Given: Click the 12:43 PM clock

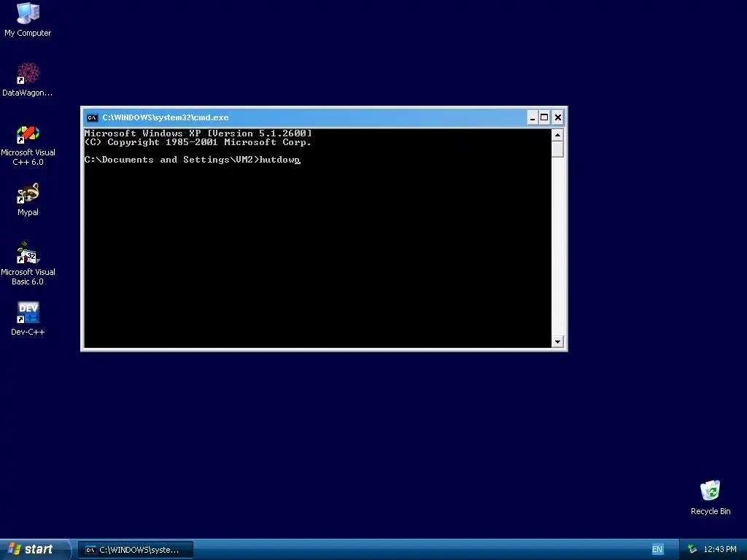Looking at the screenshot, I should (x=720, y=550).
